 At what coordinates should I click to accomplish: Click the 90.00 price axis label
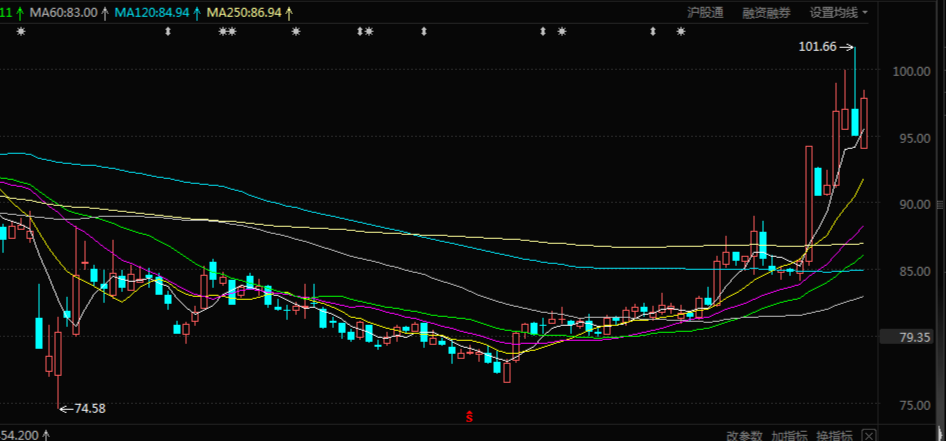click(914, 205)
